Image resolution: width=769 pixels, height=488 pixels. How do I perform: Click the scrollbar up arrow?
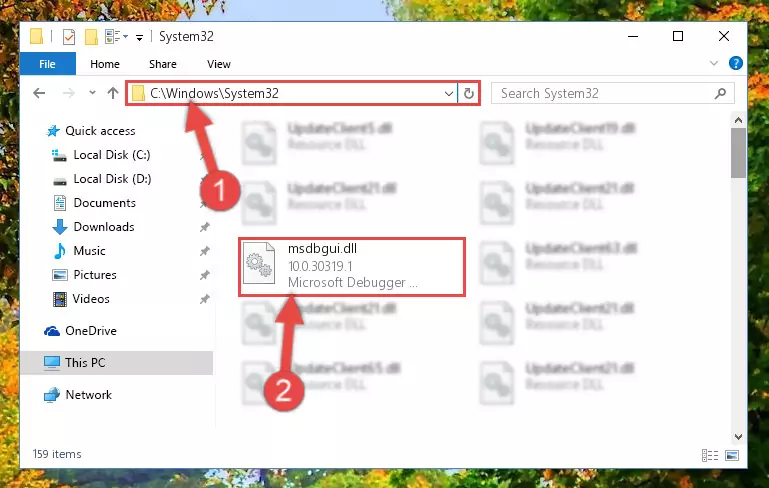[x=738, y=120]
